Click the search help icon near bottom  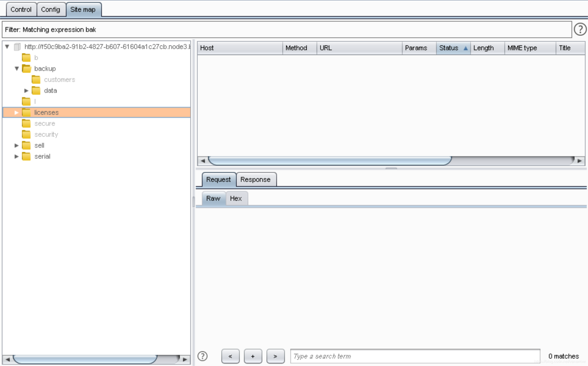(203, 356)
